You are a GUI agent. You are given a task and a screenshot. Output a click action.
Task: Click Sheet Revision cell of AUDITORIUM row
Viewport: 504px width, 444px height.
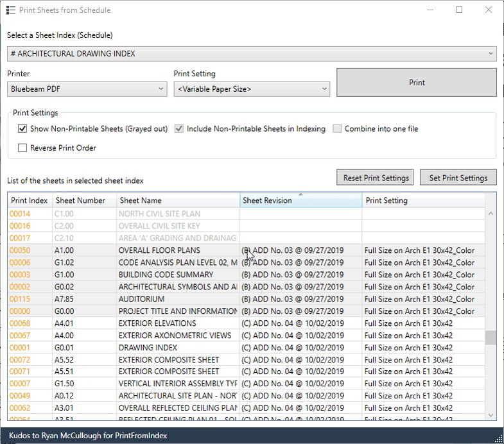pyautogui.click(x=301, y=299)
